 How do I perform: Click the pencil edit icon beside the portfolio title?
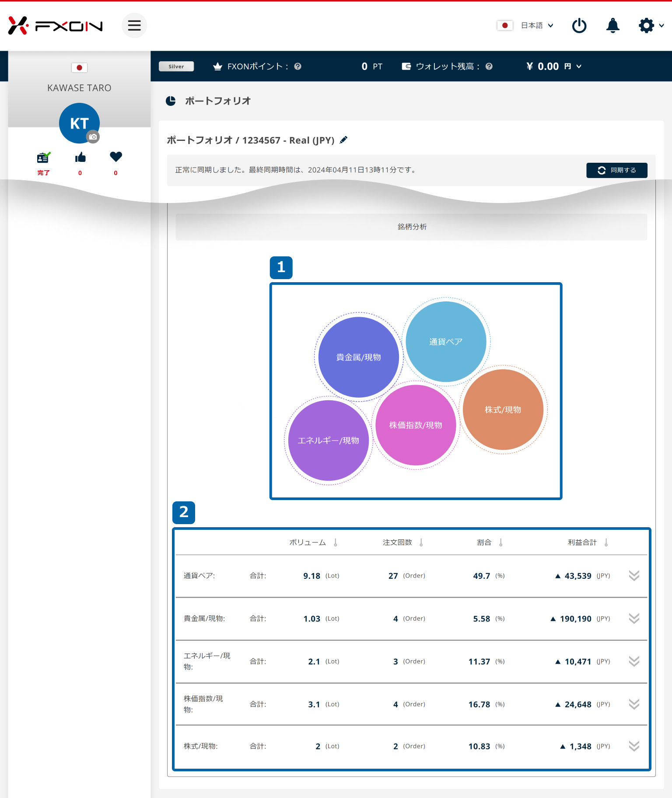coord(344,140)
